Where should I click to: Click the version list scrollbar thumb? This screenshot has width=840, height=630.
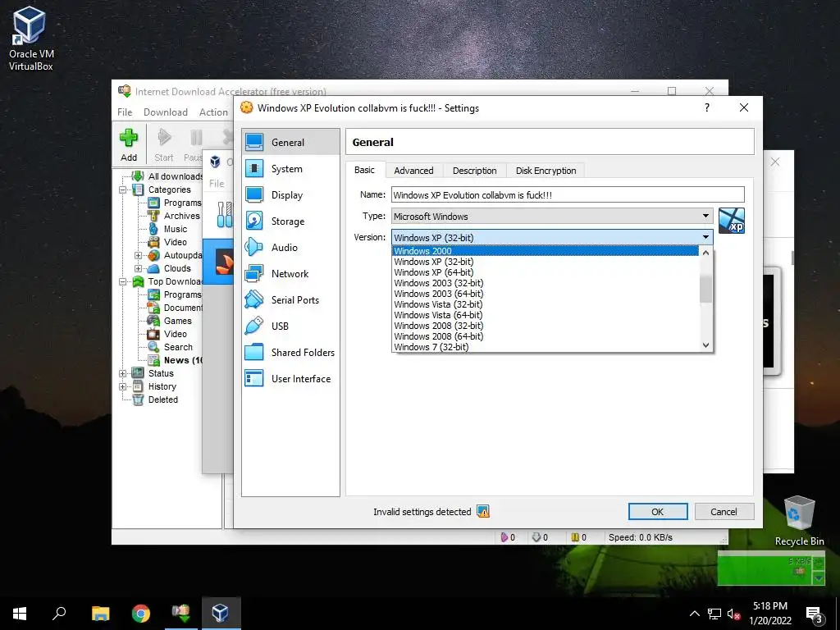(706, 290)
